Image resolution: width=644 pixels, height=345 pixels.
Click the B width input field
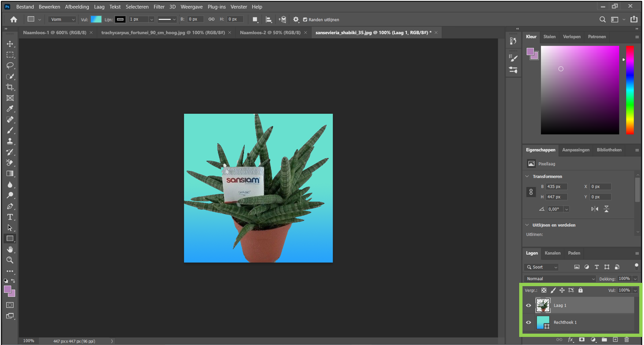[195, 19]
